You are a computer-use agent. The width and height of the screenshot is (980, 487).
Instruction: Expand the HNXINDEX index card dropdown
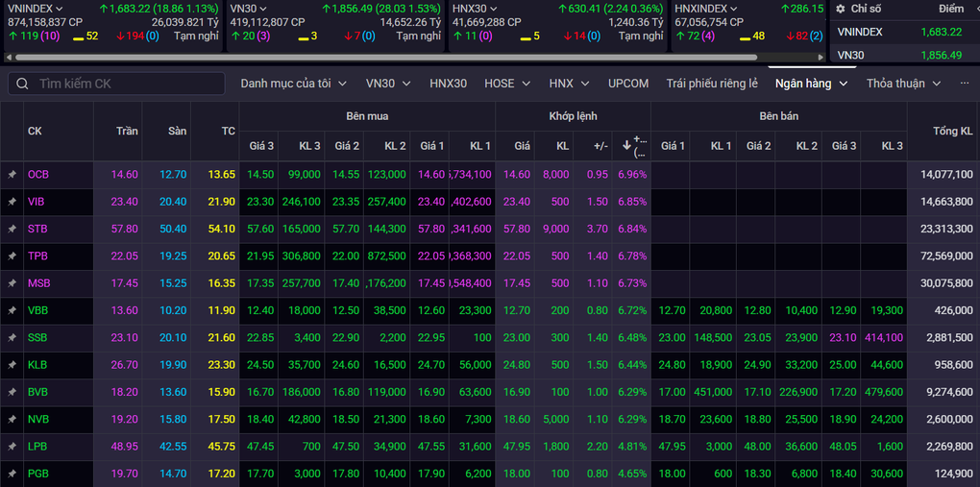pyautogui.click(x=734, y=9)
